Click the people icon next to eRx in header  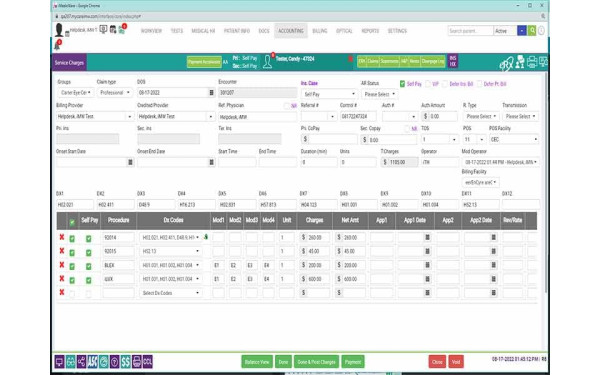pyautogui.click(x=519, y=62)
